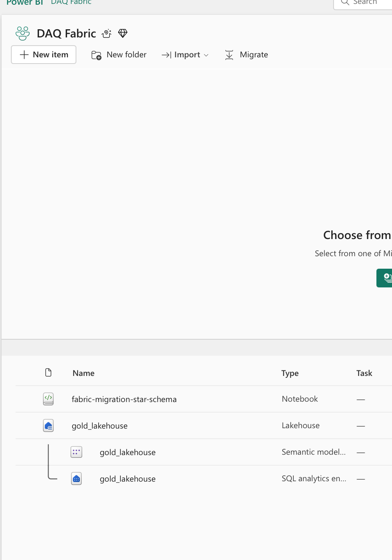Click the notebook icon for fabric-migration-star-schema

tap(48, 399)
